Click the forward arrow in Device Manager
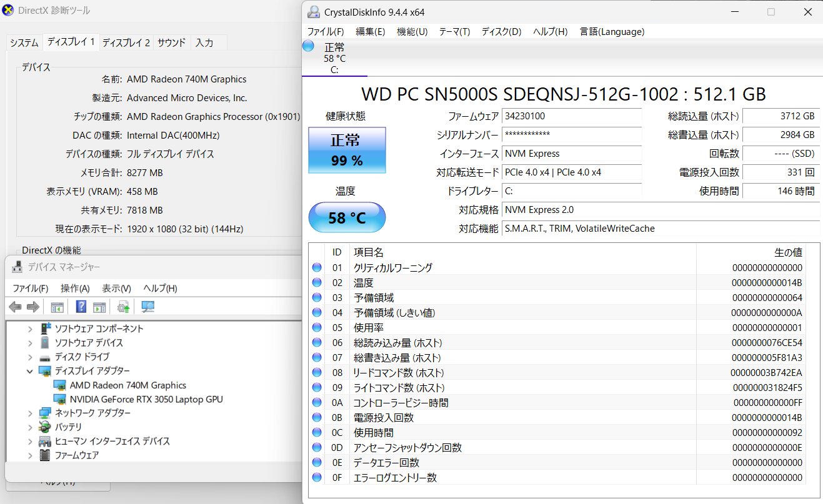Viewport: 823px width, 504px height. point(33,307)
